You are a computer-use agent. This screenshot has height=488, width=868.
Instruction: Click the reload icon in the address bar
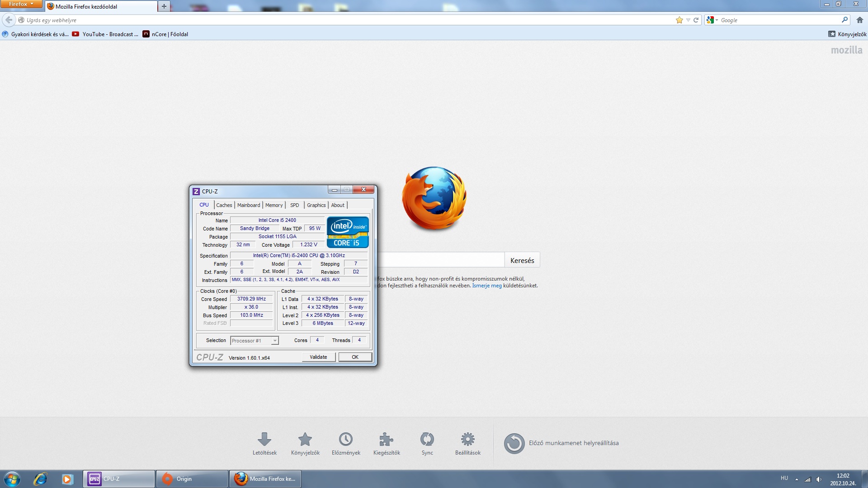click(696, 20)
